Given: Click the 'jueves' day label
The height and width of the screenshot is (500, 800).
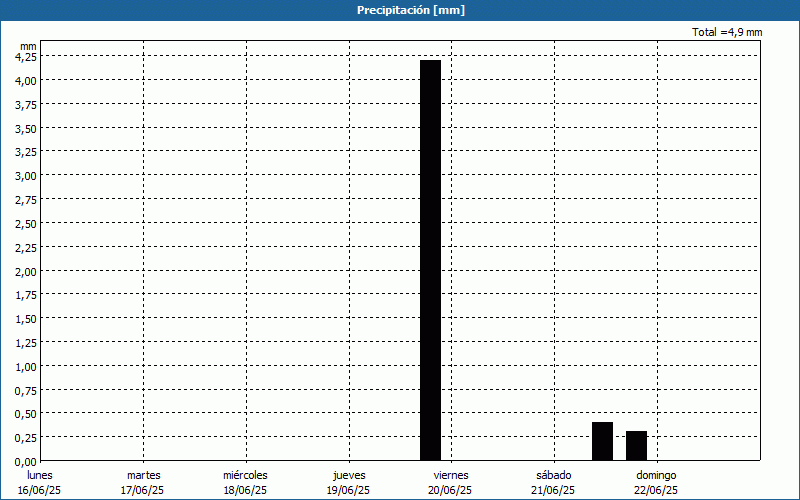Looking at the screenshot, I should point(349,475).
